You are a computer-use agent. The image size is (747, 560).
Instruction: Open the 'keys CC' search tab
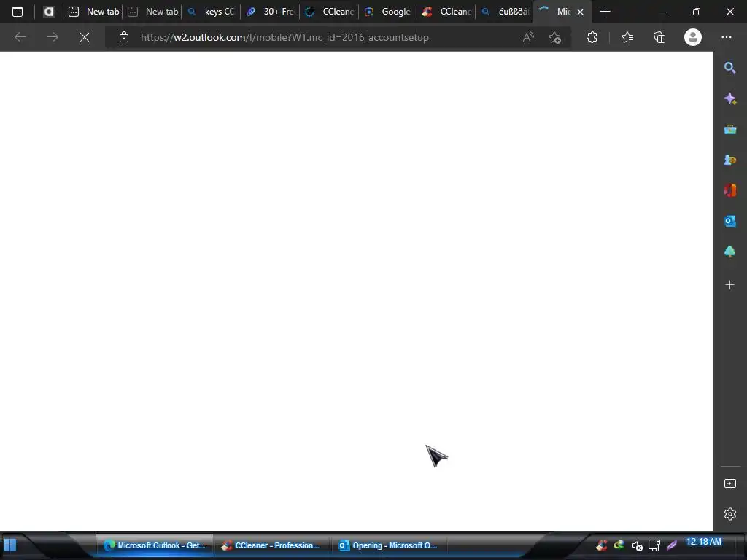click(x=211, y=12)
